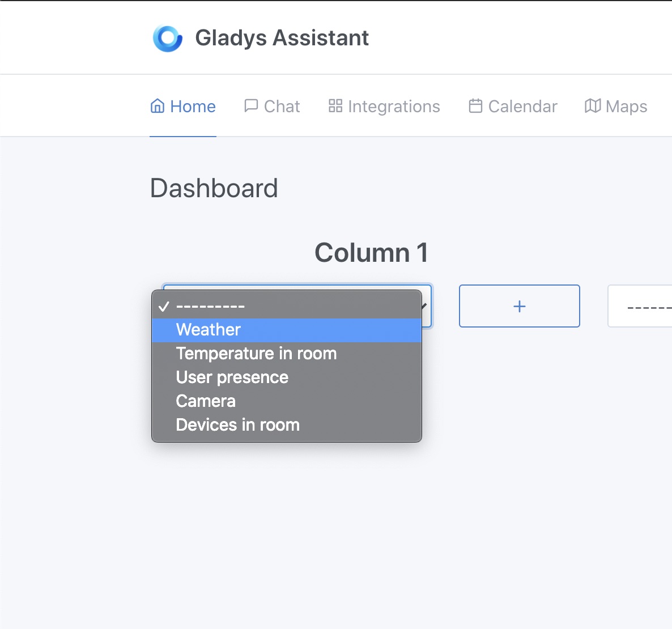Click the Gladys Assistant title text
The height and width of the screenshot is (629, 672).
click(282, 37)
